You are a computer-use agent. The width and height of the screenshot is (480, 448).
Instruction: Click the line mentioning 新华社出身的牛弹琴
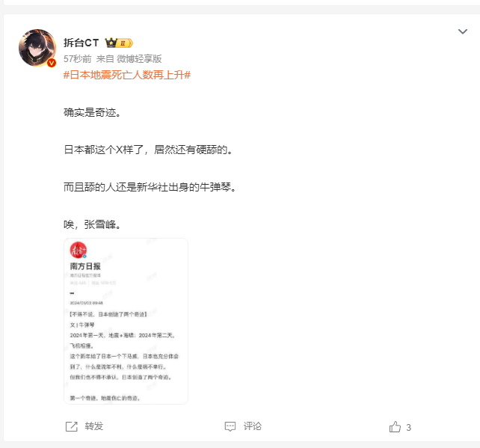pyautogui.click(x=150, y=187)
